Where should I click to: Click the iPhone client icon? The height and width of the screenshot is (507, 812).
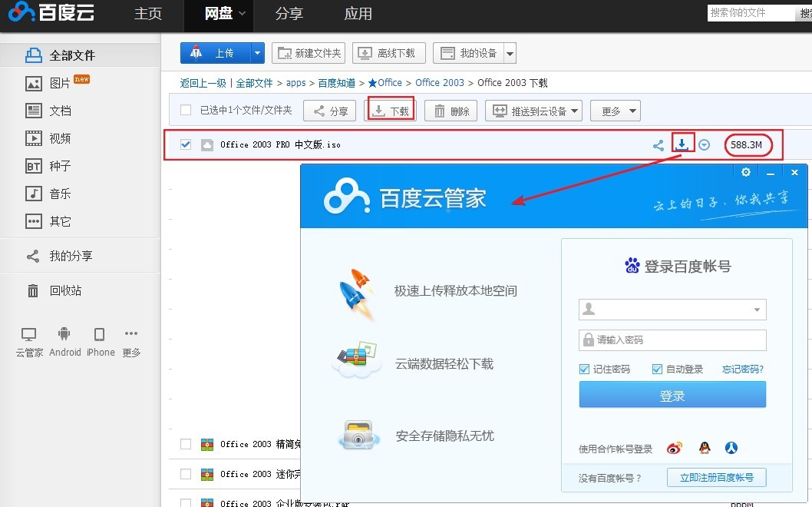click(x=100, y=334)
